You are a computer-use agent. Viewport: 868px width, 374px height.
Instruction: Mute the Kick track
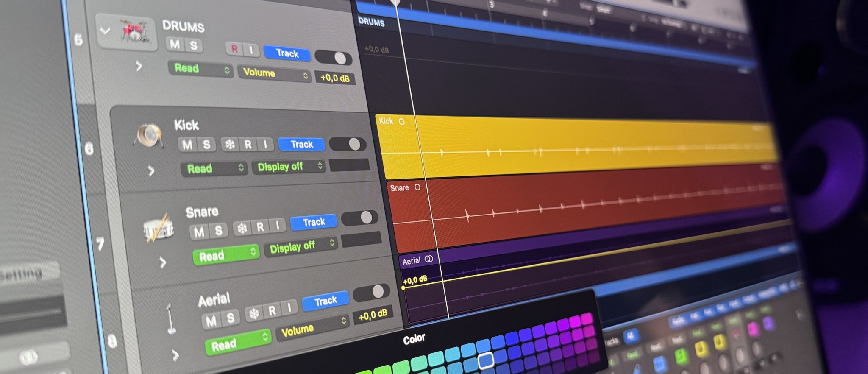point(187,145)
